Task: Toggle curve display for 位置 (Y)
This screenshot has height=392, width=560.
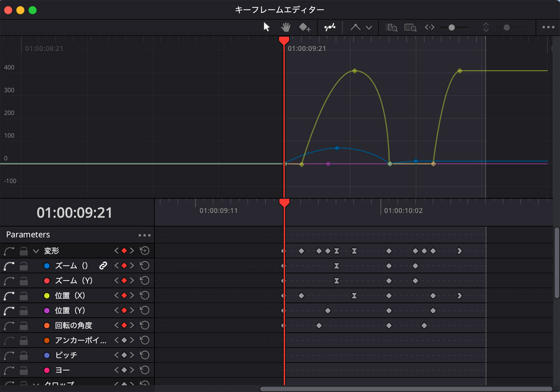Action: pyautogui.click(x=9, y=311)
